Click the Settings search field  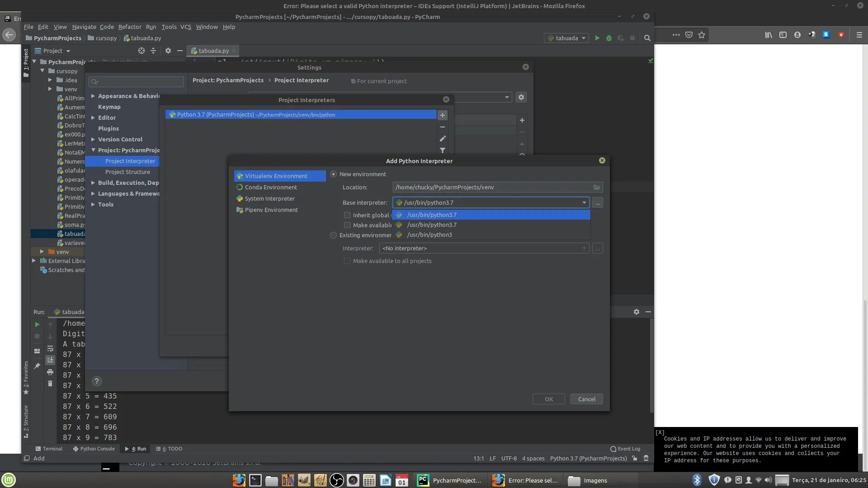click(137, 82)
